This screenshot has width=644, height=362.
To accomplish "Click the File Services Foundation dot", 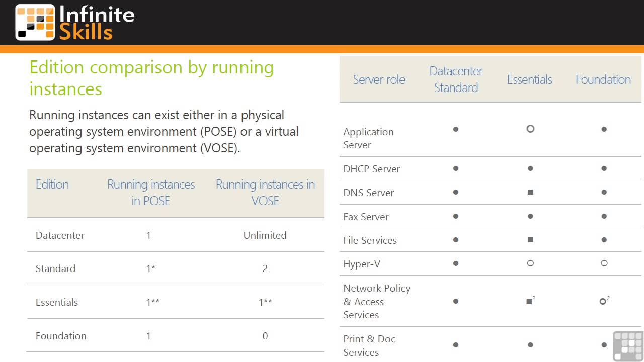I will coord(604,240).
